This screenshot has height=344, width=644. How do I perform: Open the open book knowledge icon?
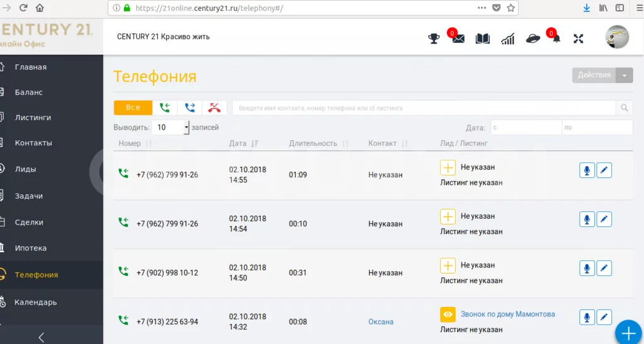483,39
